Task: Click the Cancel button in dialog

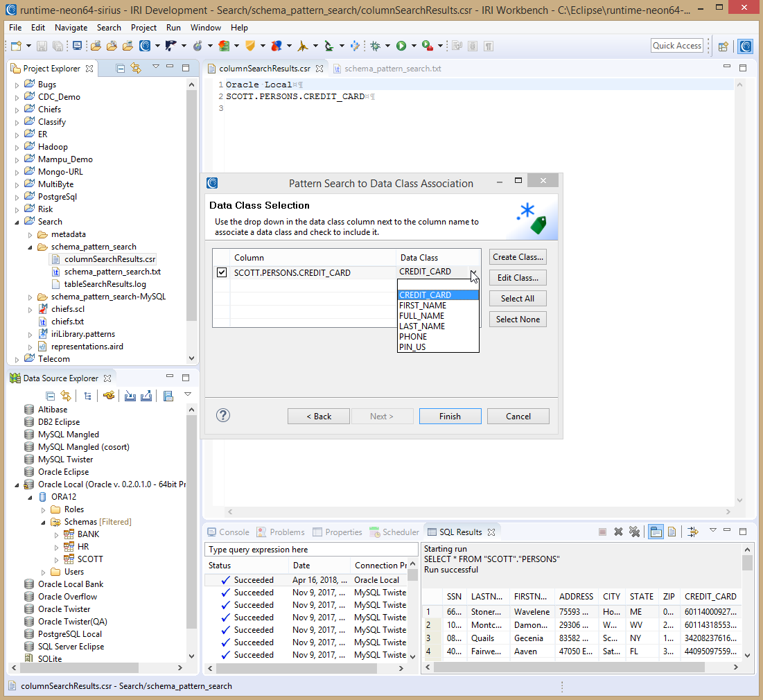Action: click(518, 417)
